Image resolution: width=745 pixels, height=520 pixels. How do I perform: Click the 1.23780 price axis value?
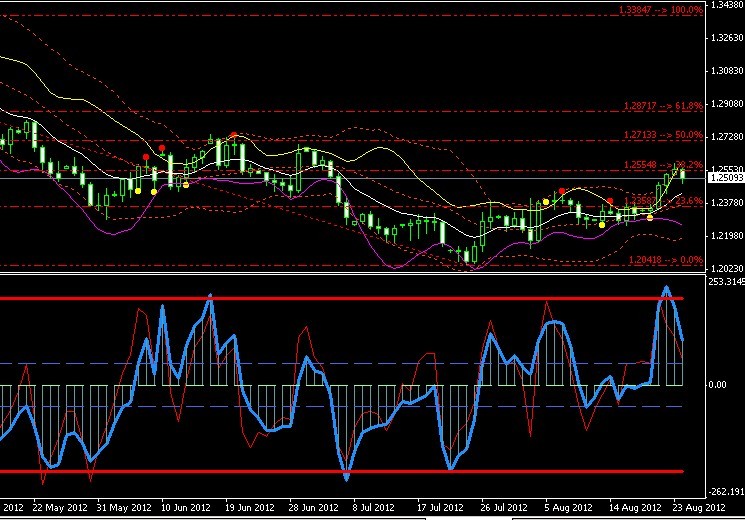click(727, 203)
